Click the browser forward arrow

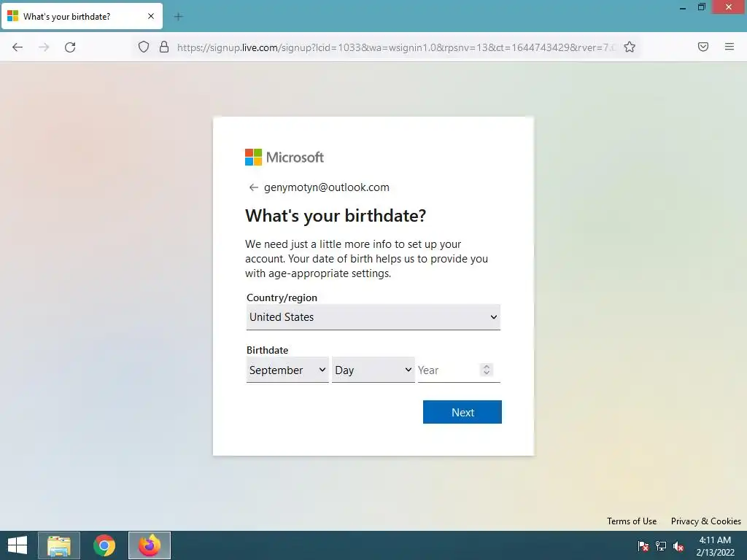44,47
